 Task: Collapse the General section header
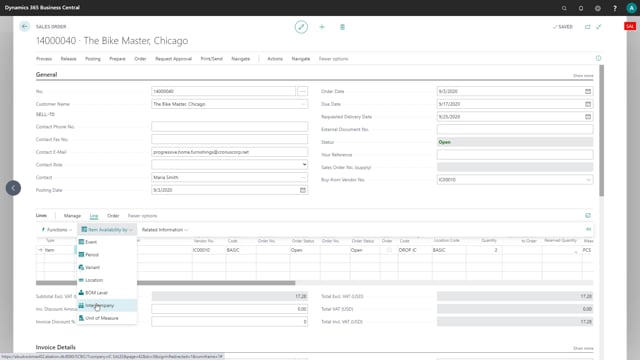click(47, 74)
